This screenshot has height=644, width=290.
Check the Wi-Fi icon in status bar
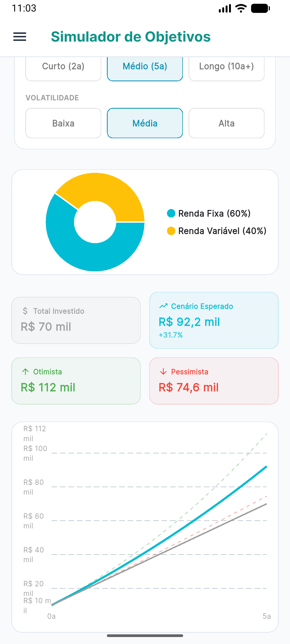click(241, 8)
